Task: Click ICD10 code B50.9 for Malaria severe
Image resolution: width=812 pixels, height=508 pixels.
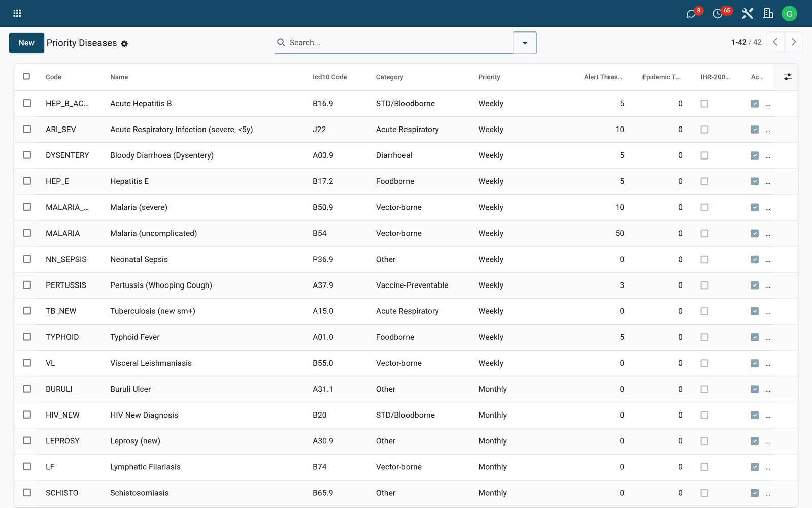Action: pos(323,207)
